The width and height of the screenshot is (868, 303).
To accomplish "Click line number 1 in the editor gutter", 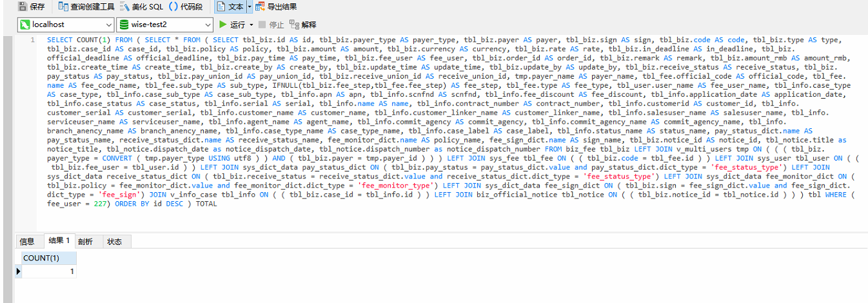I will [x=33, y=40].
